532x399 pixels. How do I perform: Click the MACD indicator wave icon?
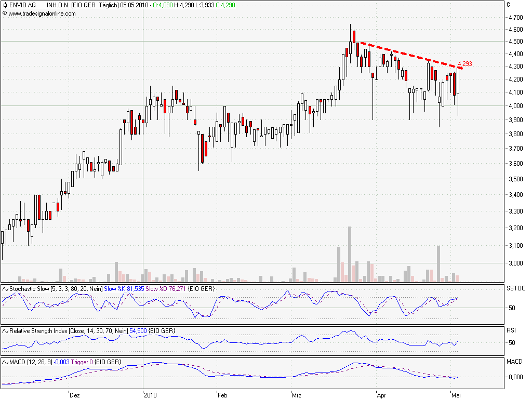click(x=5, y=362)
